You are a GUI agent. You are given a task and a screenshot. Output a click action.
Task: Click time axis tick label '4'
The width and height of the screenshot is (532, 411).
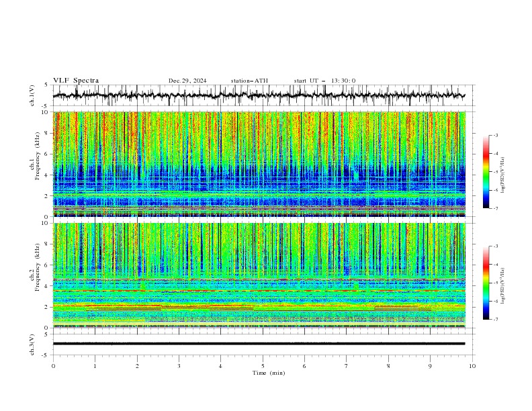pyautogui.click(x=220, y=366)
